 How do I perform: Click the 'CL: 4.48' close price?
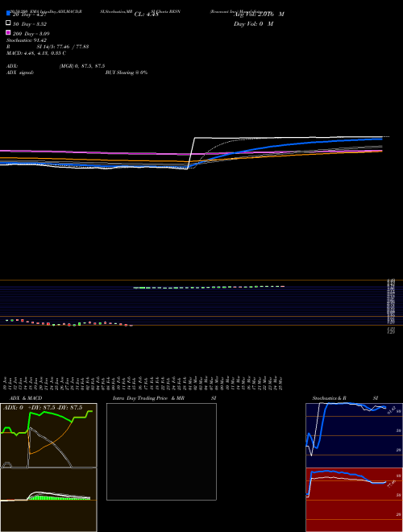(146, 15)
